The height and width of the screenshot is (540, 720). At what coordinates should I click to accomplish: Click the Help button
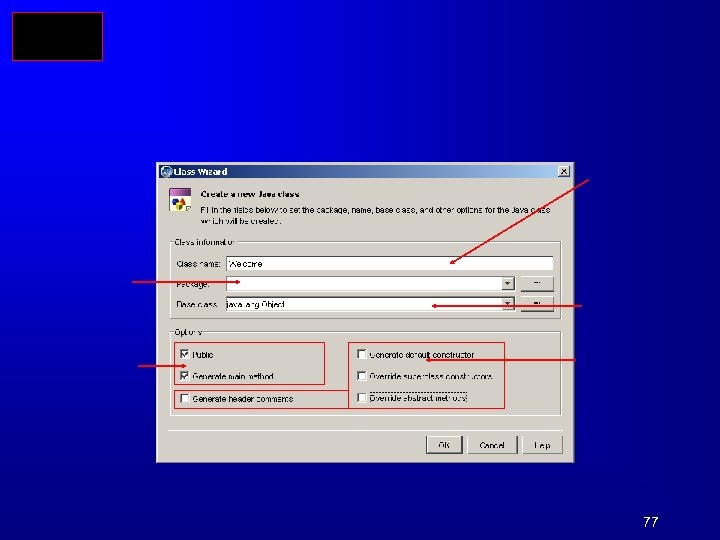(542, 445)
